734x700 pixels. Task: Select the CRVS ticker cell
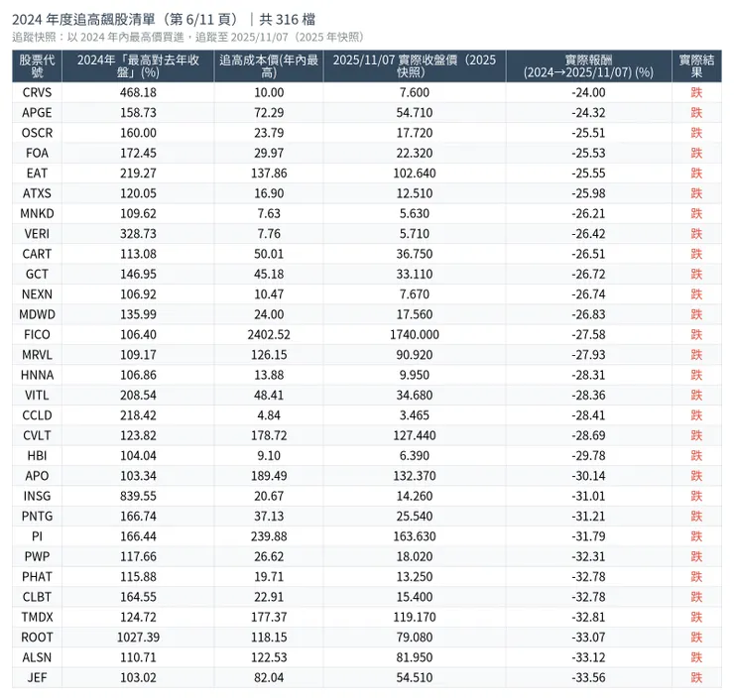37,92
